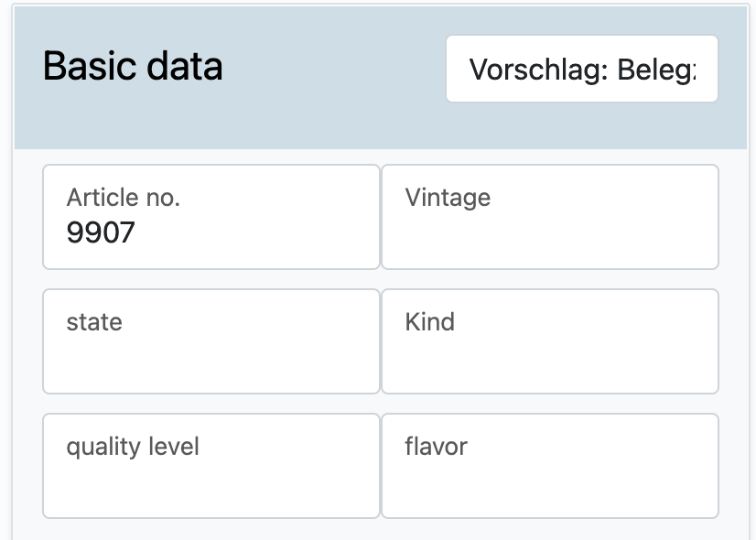
Task: Click the Kind label text
Action: tap(429, 322)
